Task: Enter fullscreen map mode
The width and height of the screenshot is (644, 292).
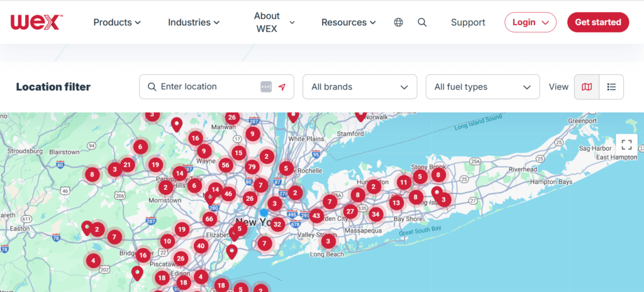Action: [626, 144]
